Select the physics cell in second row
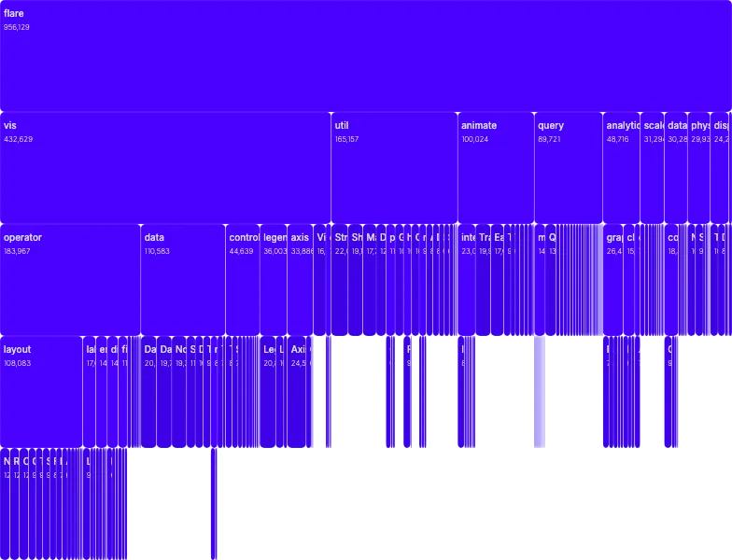This screenshot has width=732, height=560. click(x=699, y=168)
